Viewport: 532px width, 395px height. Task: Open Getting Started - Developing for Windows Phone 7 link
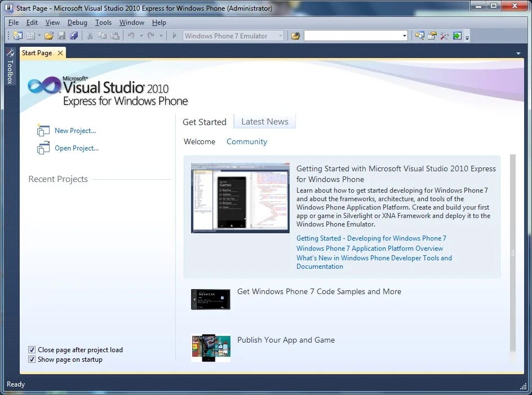click(x=371, y=238)
